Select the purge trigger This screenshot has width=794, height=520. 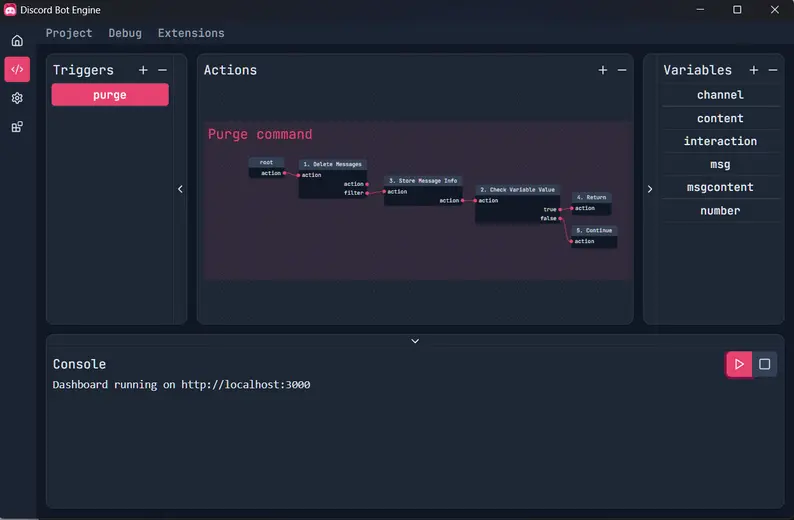[x=110, y=95]
